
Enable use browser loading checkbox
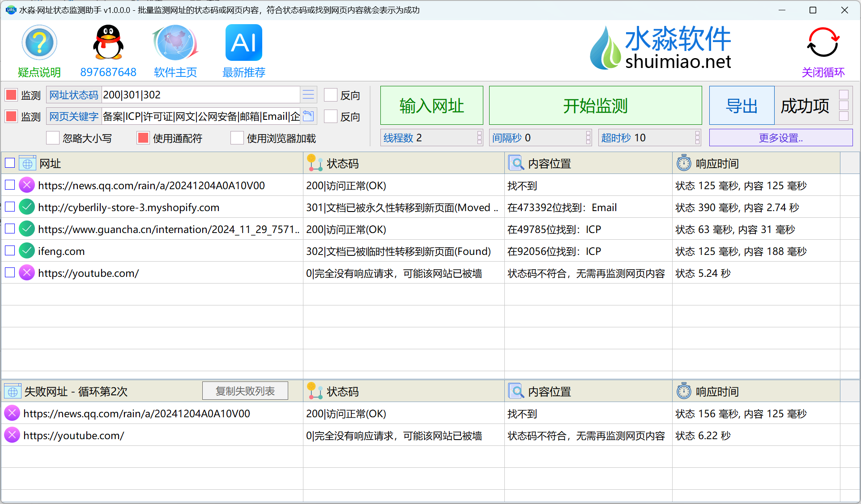point(237,138)
